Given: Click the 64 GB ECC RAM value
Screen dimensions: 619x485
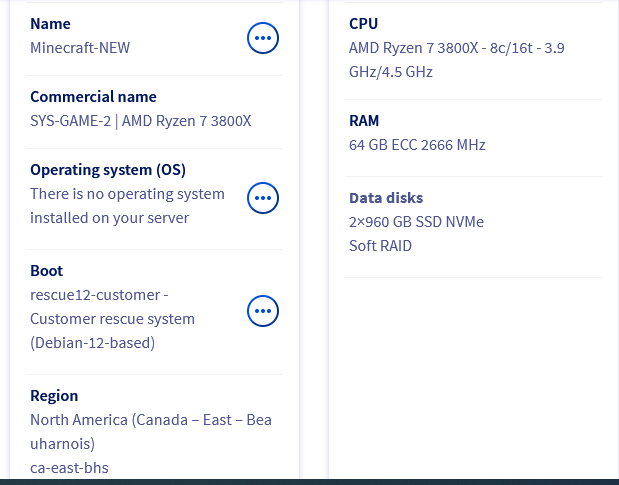Looking at the screenshot, I should pyautogui.click(x=417, y=145).
